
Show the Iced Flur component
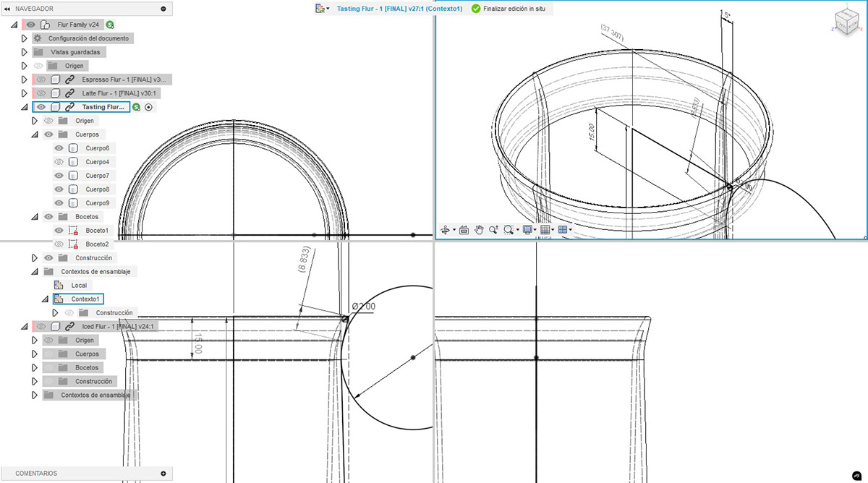(41, 326)
